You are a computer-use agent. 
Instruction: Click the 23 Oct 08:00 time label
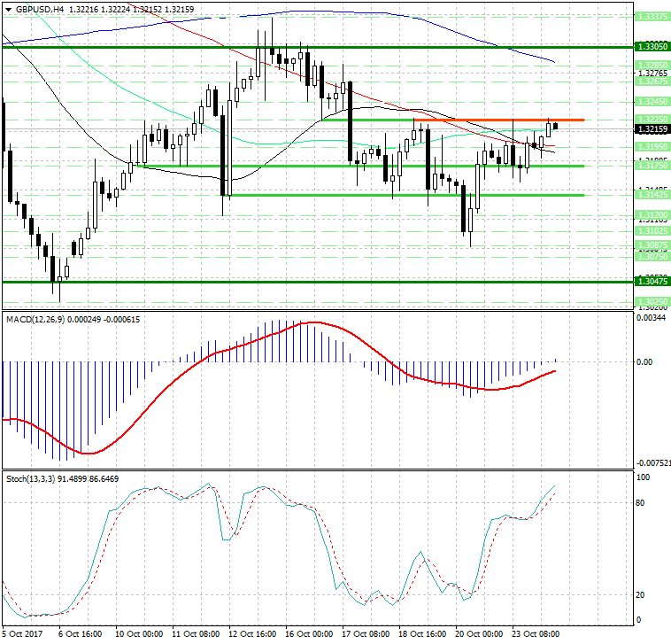coord(537,634)
